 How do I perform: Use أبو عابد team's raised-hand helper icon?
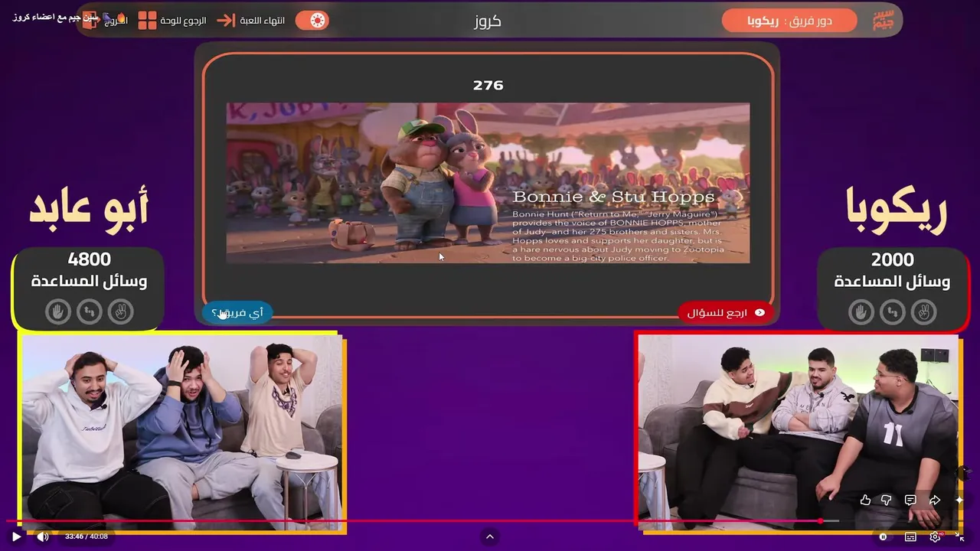pos(57,311)
